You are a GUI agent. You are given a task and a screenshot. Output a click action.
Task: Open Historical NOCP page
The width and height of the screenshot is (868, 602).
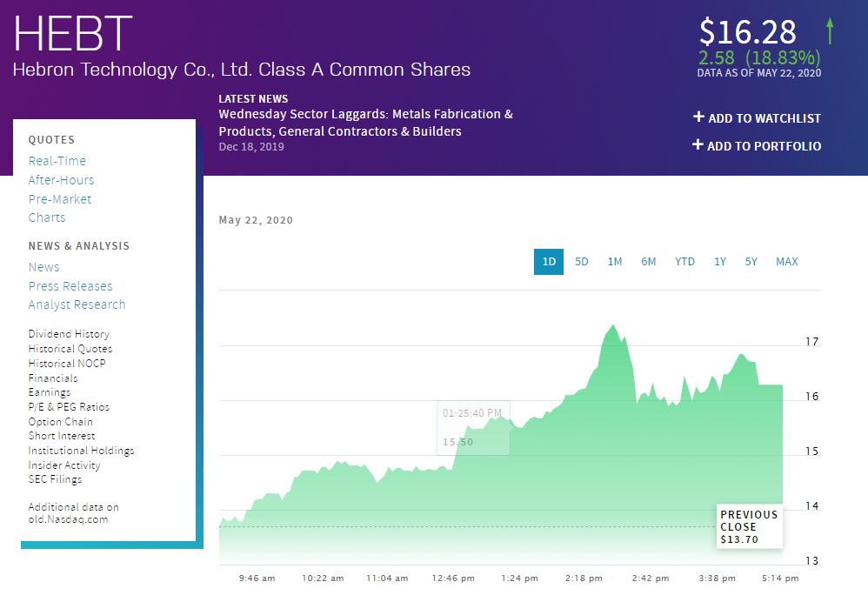(67, 364)
